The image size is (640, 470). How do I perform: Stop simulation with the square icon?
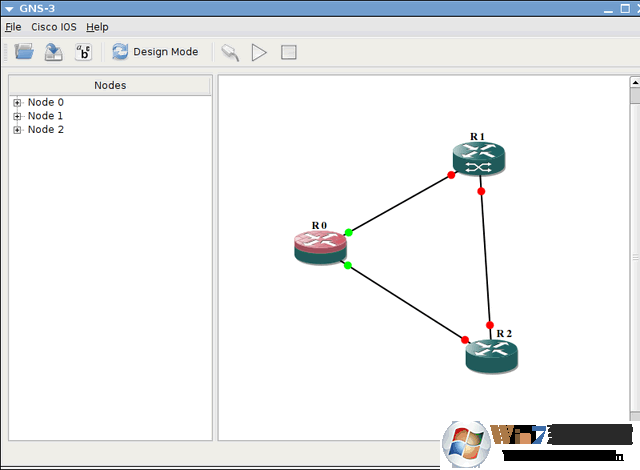pos(289,52)
